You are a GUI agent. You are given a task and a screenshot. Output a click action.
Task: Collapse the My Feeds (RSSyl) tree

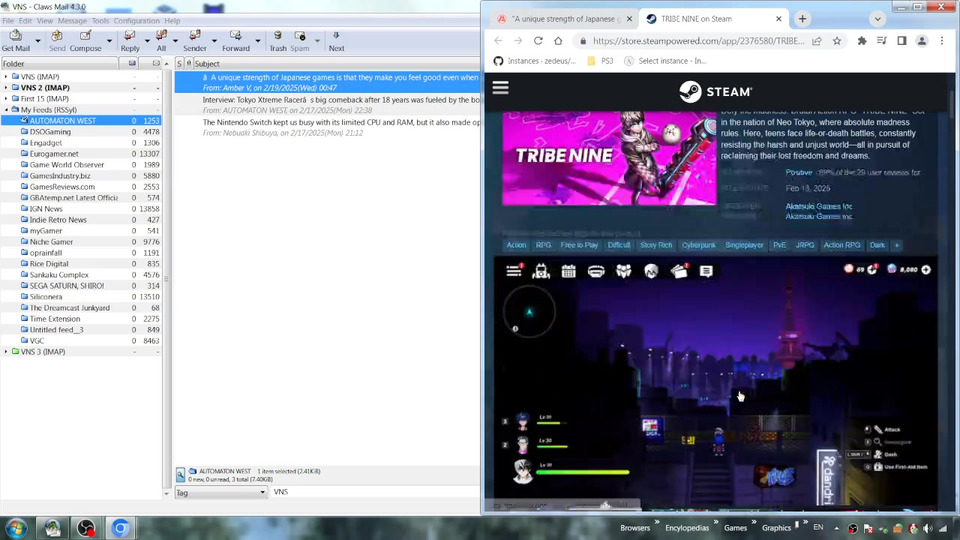[6, 110]
